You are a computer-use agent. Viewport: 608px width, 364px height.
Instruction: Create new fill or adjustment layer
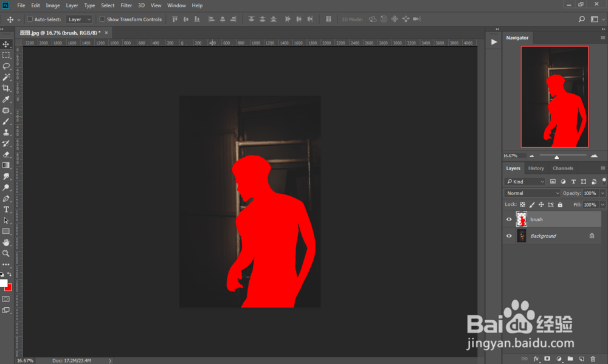(x=559, y=359)
